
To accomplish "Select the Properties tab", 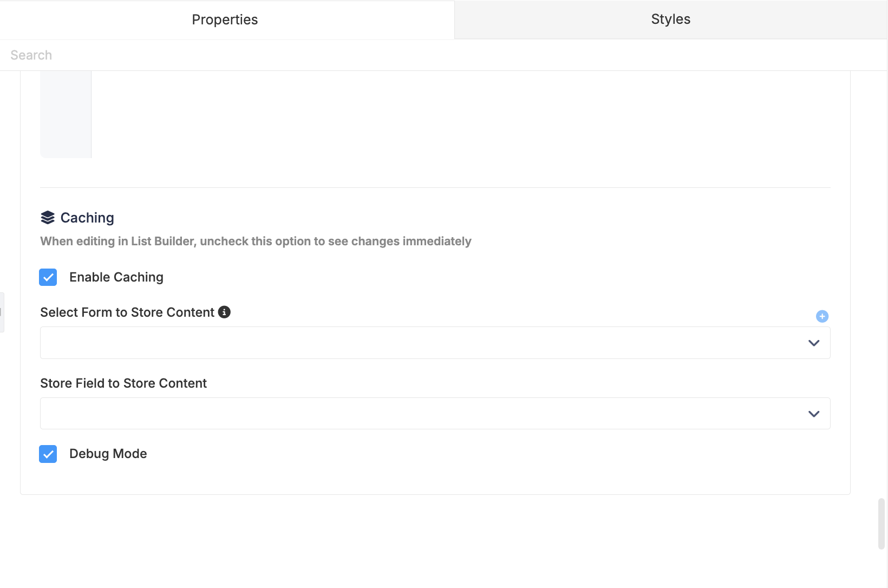I will click(x=225, y=19).
